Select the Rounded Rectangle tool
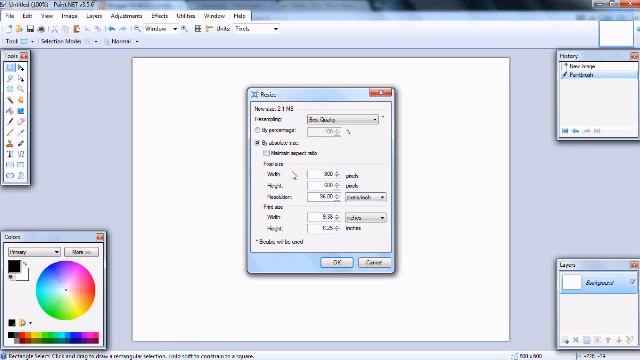The width and height of the screenshot is (640, 360). point(21,165)
